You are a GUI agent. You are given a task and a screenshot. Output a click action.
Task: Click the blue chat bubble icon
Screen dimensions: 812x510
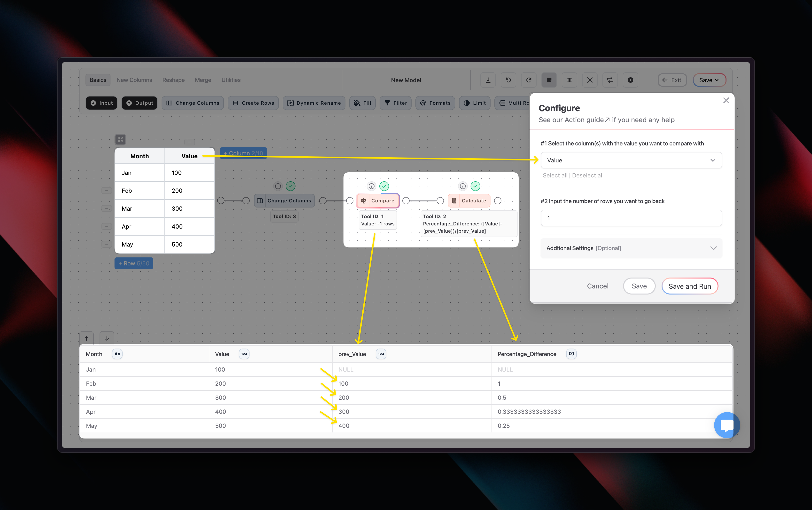(x=727, y=425)
